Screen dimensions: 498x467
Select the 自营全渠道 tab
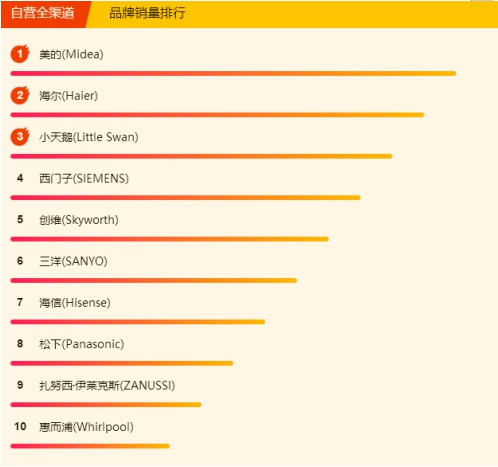tap(43, 13)
